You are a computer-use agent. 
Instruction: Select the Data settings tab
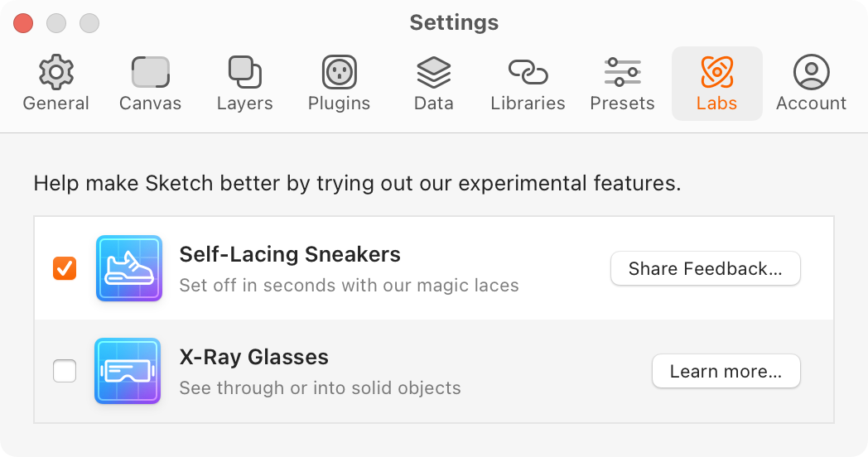coord(433,84)
